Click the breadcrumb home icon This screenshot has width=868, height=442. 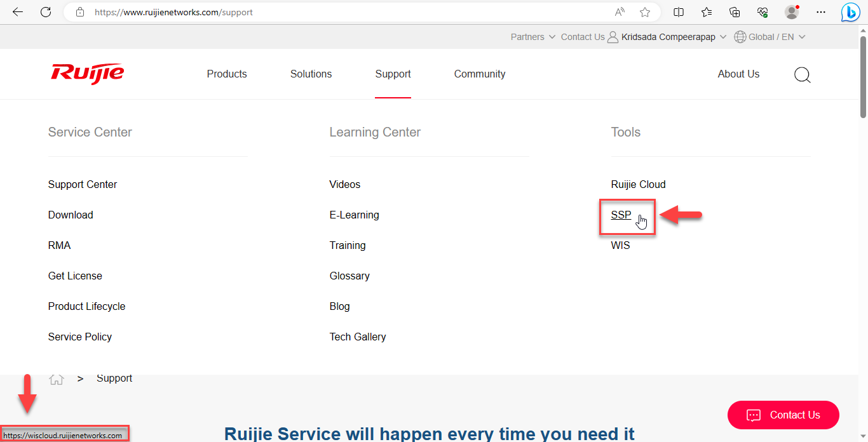pyautogui.click(x=57, y=379)
